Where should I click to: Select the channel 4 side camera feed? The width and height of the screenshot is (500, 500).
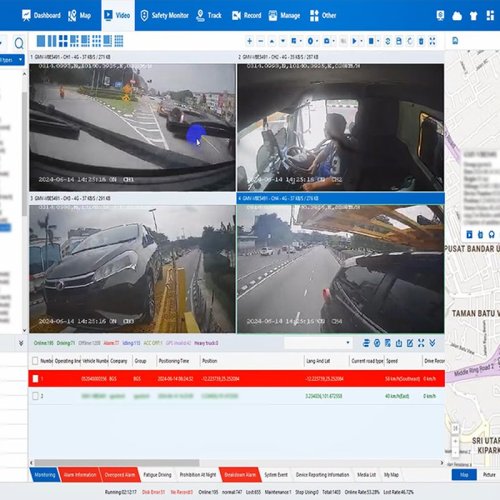click(x=340, y=269)
